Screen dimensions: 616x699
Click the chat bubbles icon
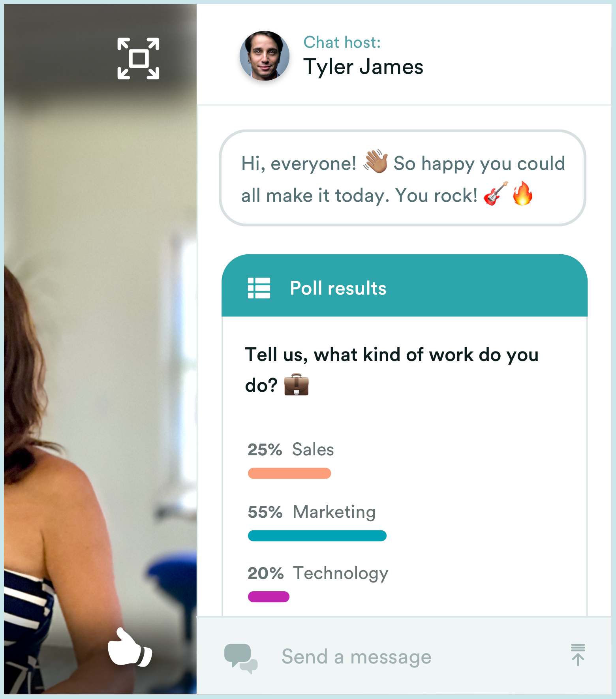pyautogui.click(x=241, y=658)
